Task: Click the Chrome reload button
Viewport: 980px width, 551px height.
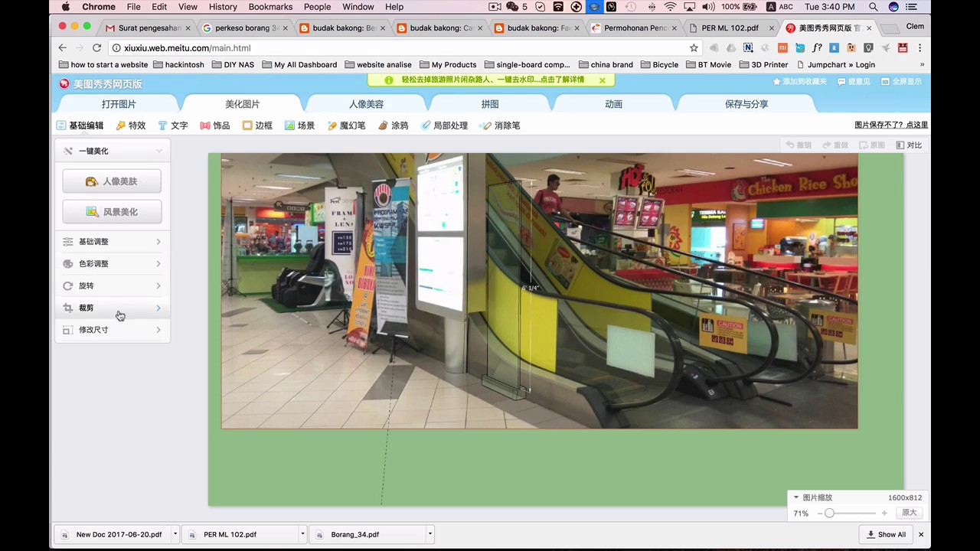Action: coord(96,47)
